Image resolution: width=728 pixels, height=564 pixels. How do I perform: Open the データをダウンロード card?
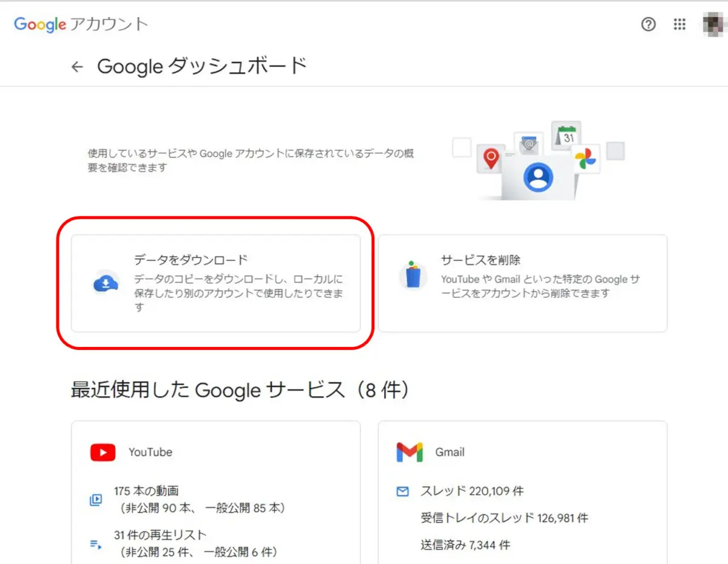click(x=216, y=283)
